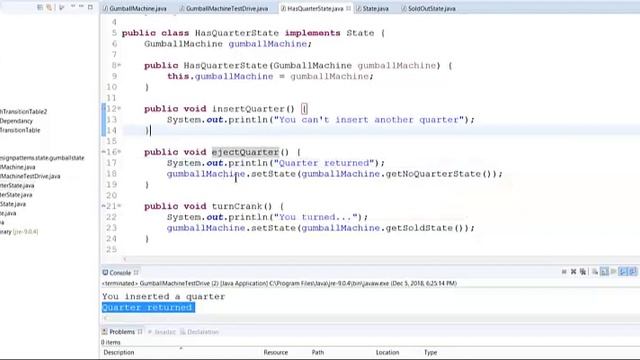Click the editor horizontal scrollbar left arrow
Viewport: 640px width, 360px height.
(125, 259)
